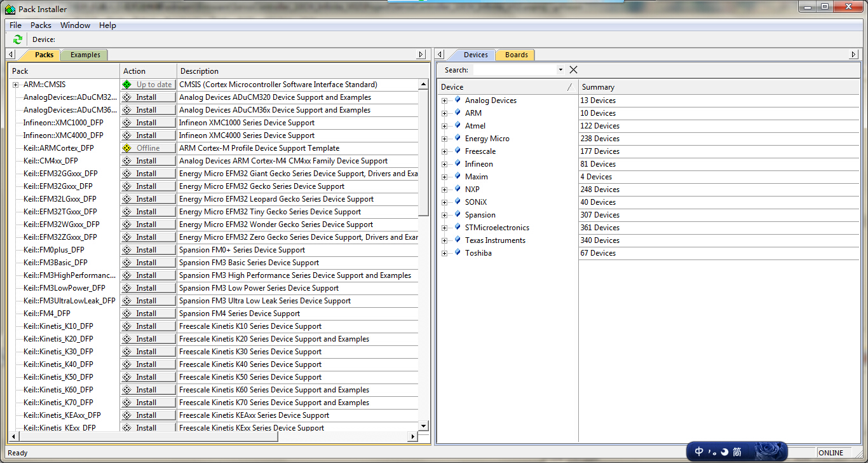
Task: Select "361 Devices" summary cell
Action: (719, 228)
